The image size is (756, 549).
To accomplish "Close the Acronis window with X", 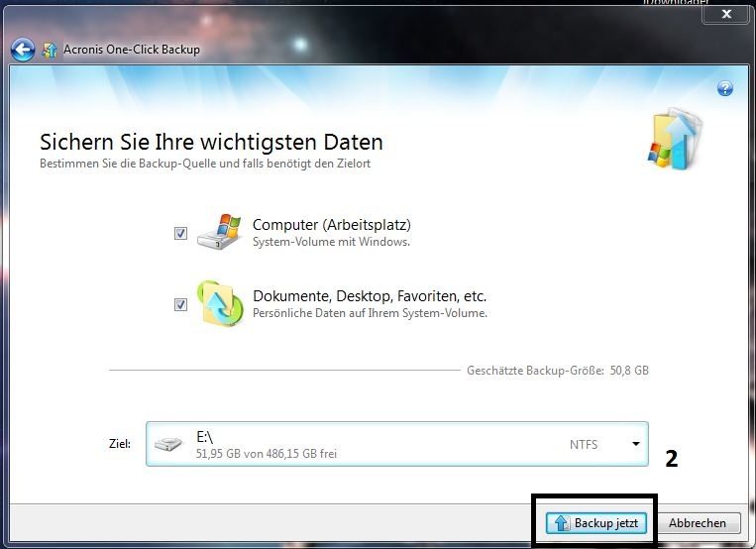I will click(726, 14).
